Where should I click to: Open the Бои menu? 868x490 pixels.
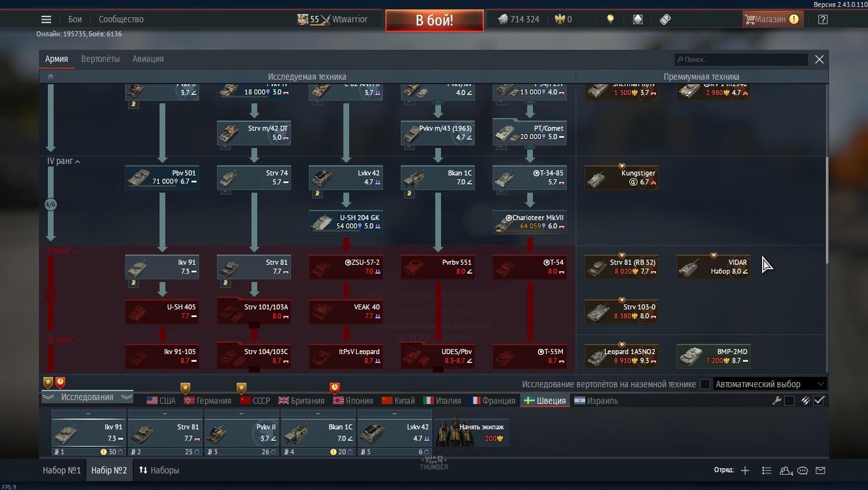point(75,19)
